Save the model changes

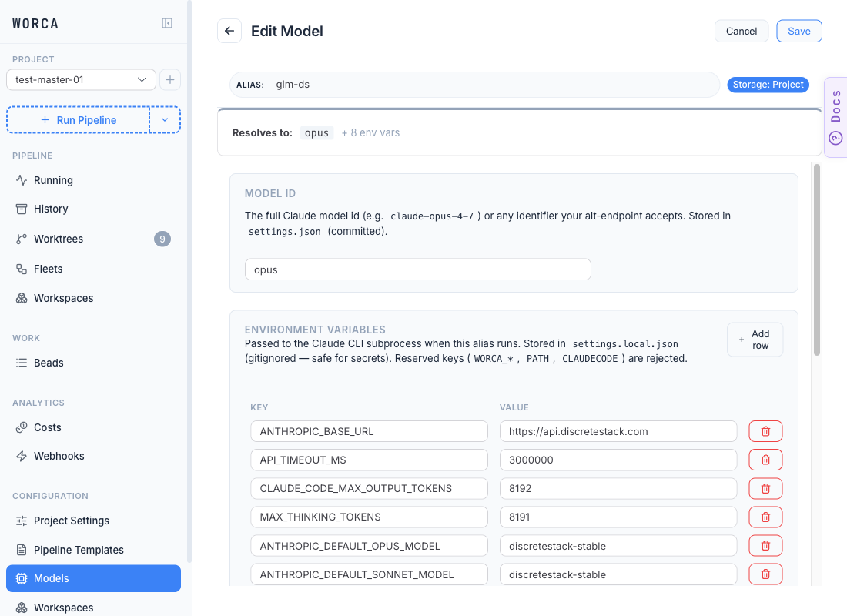point(799,32)
